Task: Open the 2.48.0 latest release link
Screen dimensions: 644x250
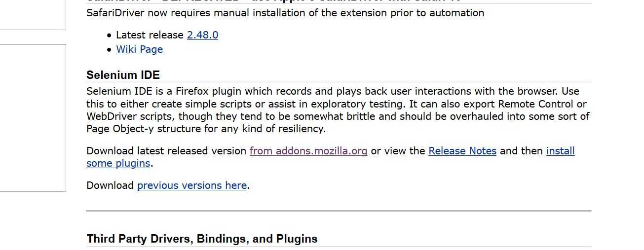Action: (x=202, y=35)
